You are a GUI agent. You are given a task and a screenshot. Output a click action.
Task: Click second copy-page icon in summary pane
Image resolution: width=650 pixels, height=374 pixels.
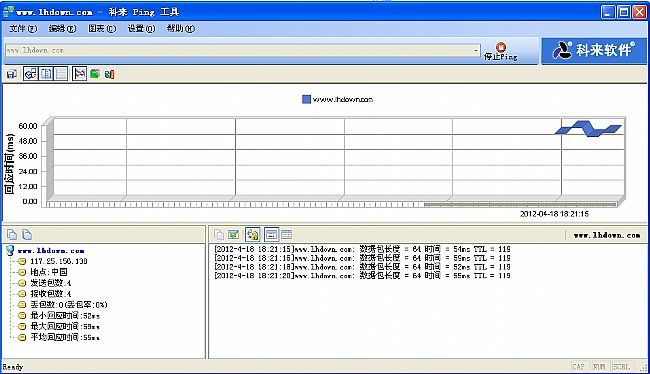pos(27,235)
